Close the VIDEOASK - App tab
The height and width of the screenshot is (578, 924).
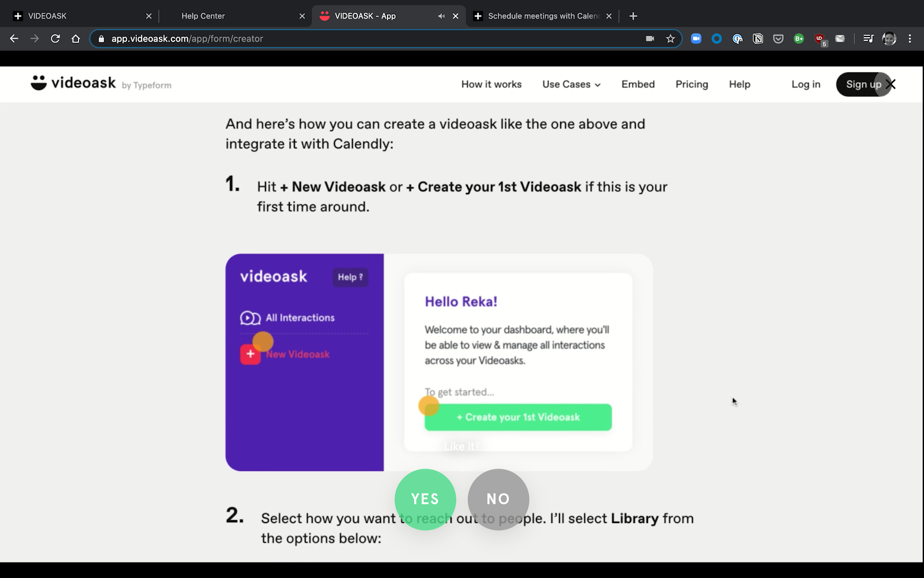click(456, 16)
